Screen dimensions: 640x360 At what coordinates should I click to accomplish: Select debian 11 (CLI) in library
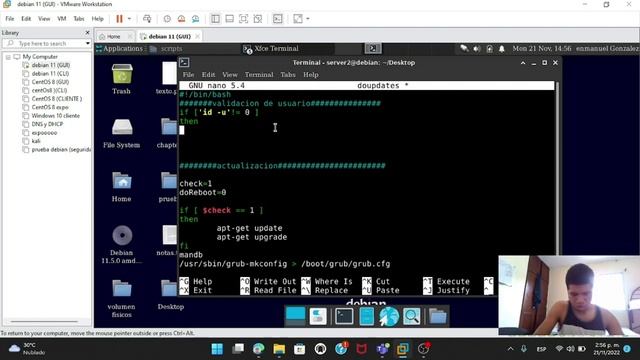coord(50,73)
